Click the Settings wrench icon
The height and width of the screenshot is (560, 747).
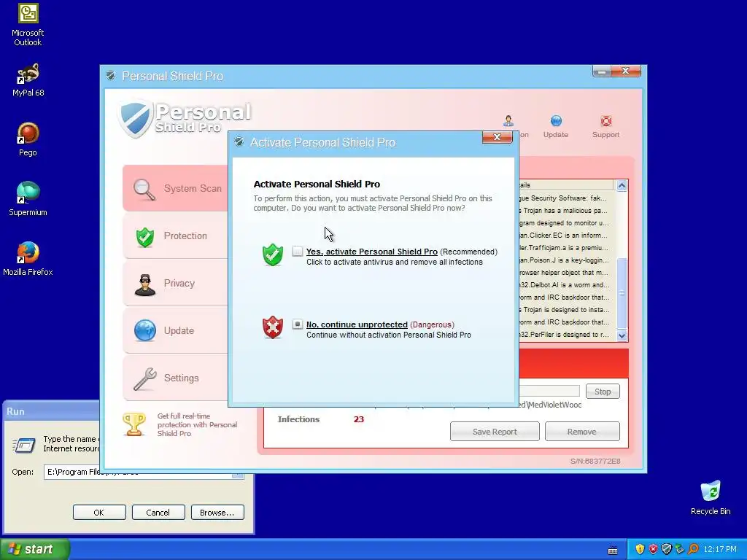pyautogui.click(x=145, y=379)
